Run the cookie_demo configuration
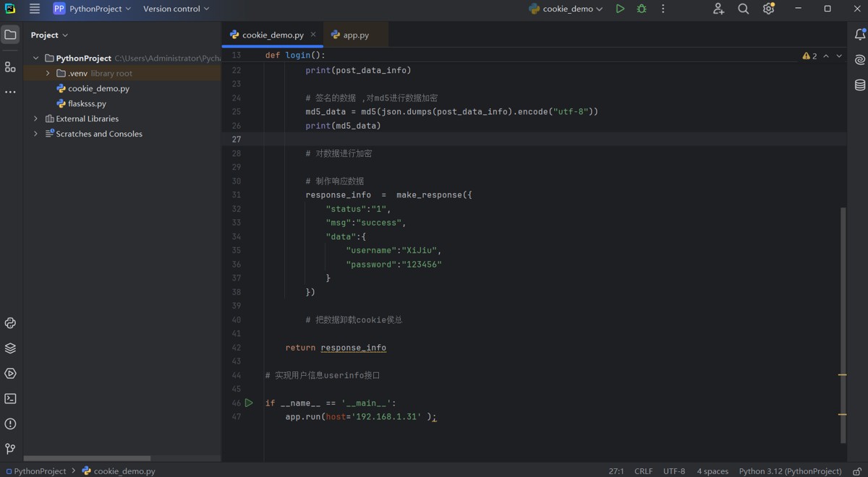 pos(620,9)
